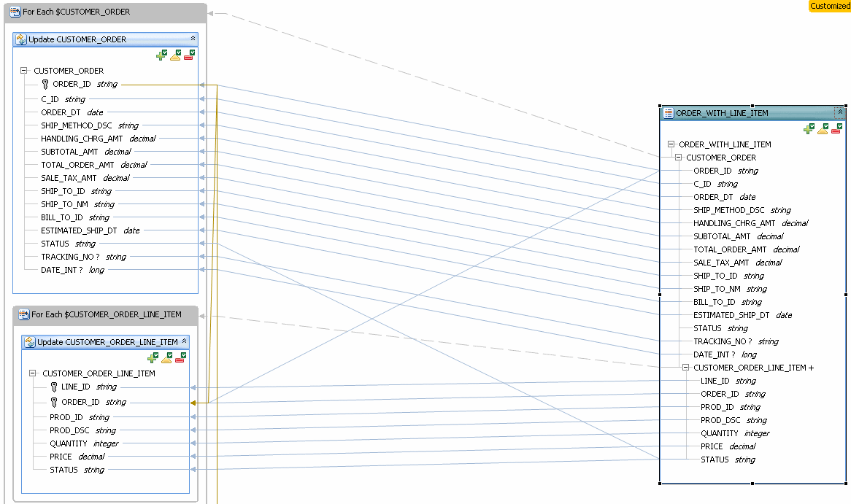Select ORDER_DT date in Update CUSTOMER_ORDER
Viewport: 851px width, 504px height.
[x=72, y=112]
